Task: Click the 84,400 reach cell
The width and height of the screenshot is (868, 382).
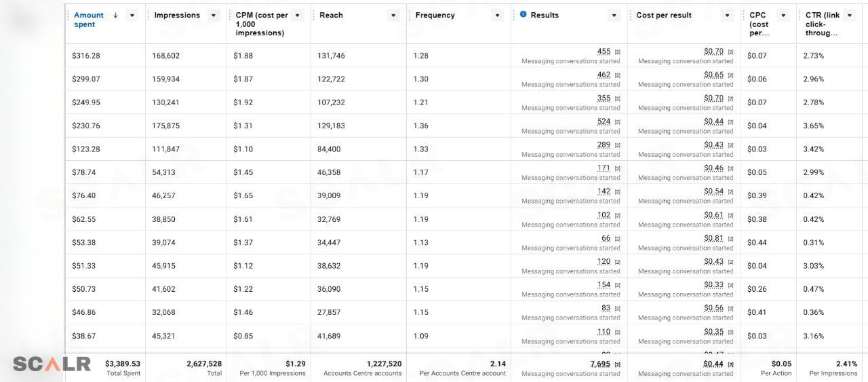Action: 329,149
